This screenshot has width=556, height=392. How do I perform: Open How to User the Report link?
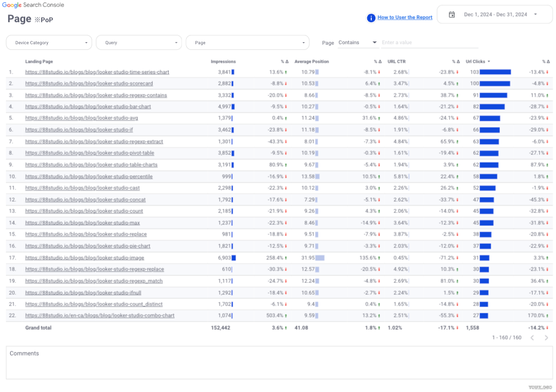tap(405, 17)
